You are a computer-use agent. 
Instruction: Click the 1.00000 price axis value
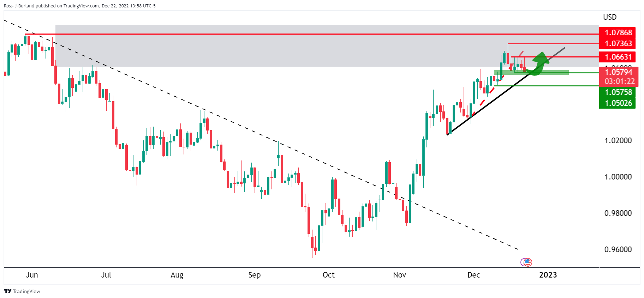618,177
